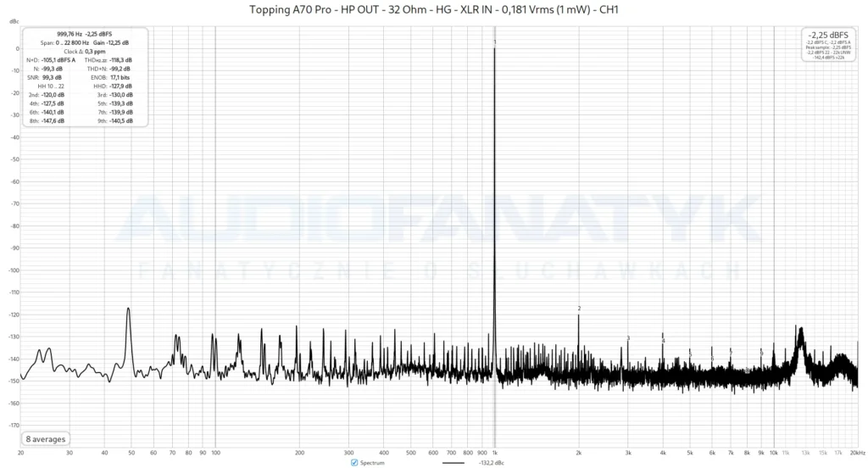Click the '-142,4 dBFS >22k' line
Image resolution: width=868 pixels, height=468 pixels.
tap(828, 57)
